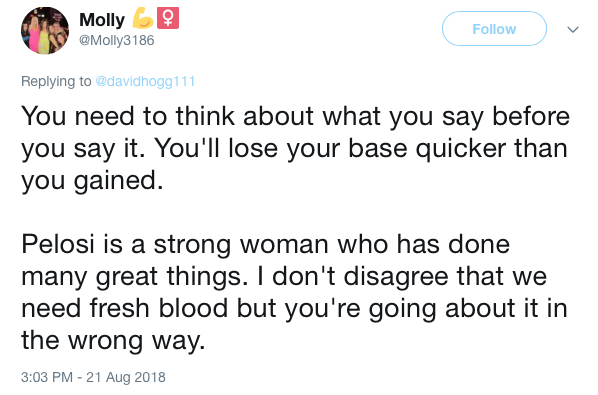Open Molly's profile picture
Screen dimensions: 598x395
[x=45, y=31]
